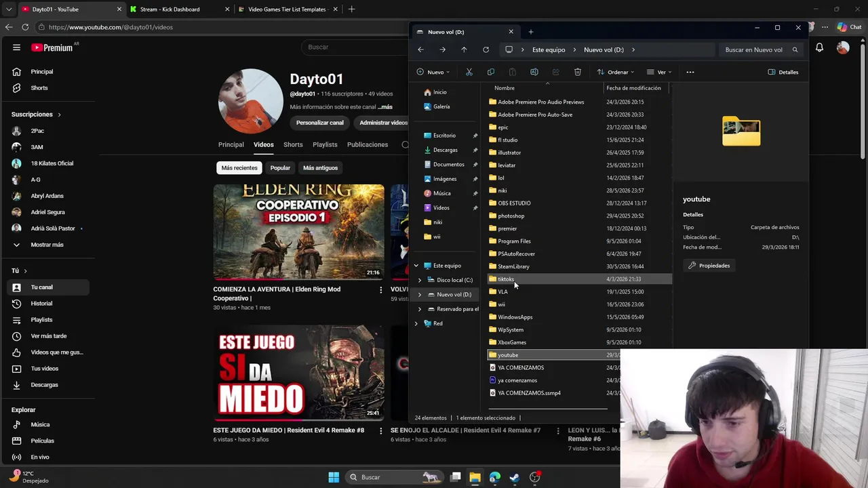
Task: Open YouTube notifications bell
Action: tap(819, 47)
